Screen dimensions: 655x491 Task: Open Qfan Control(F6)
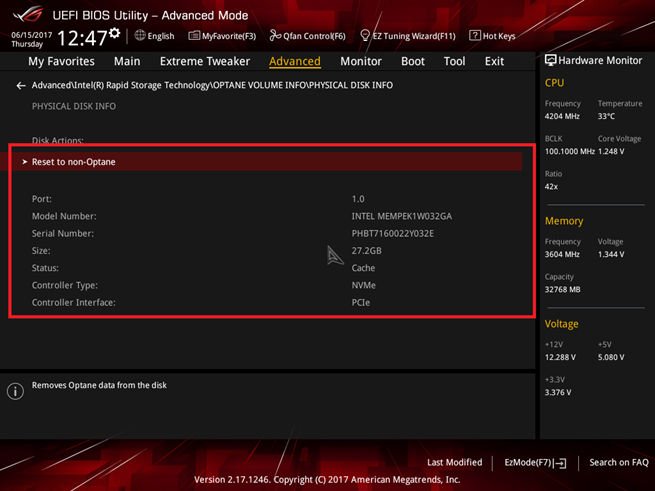point(314,36)
